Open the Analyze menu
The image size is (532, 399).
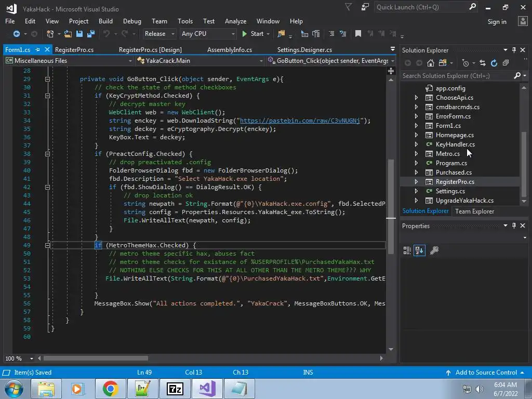(x=235, y=21)
